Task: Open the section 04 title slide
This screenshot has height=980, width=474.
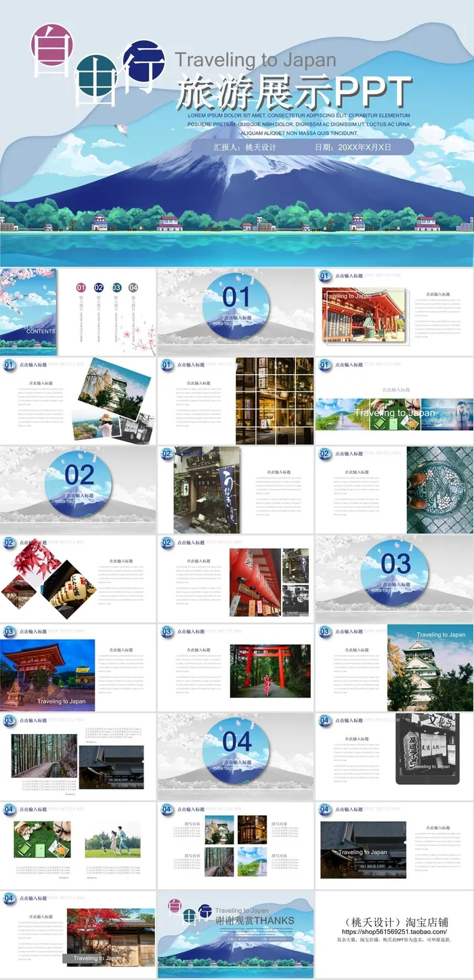Action: pos(236,756)
